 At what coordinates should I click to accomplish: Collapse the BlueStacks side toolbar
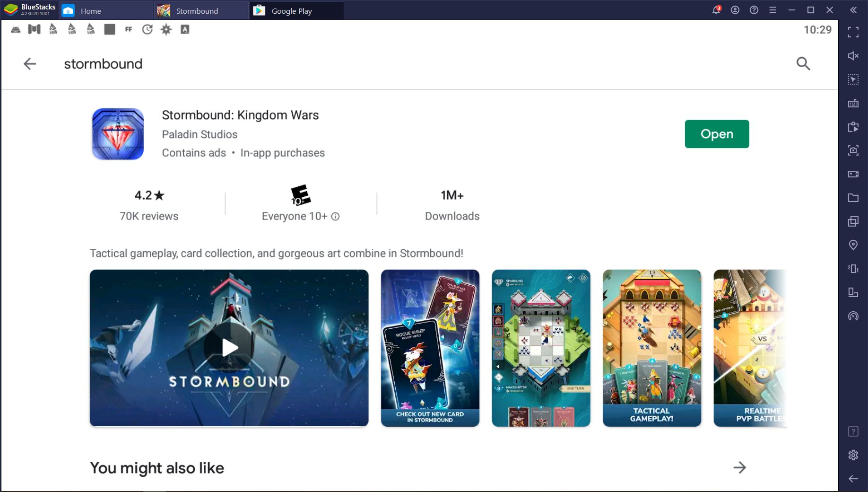[853, 10]
